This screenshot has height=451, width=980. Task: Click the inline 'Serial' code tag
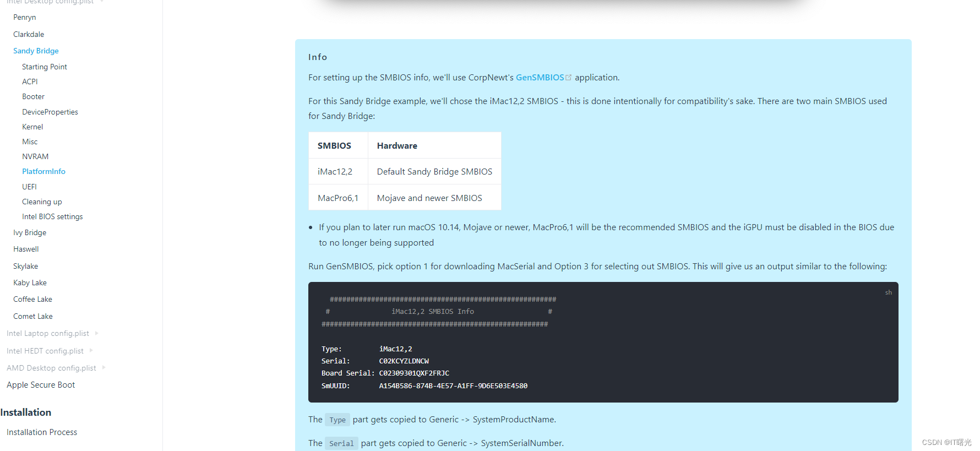pos(341,443)
